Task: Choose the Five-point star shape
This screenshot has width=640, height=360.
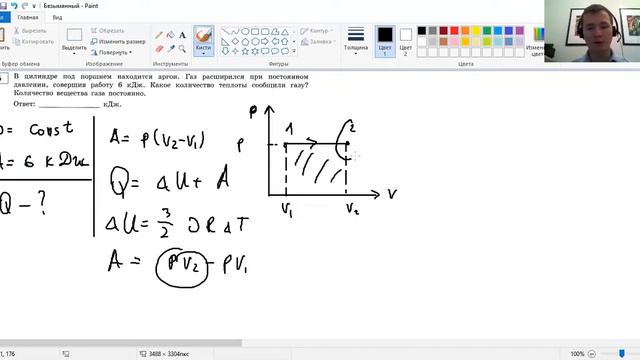Action: 245,51
